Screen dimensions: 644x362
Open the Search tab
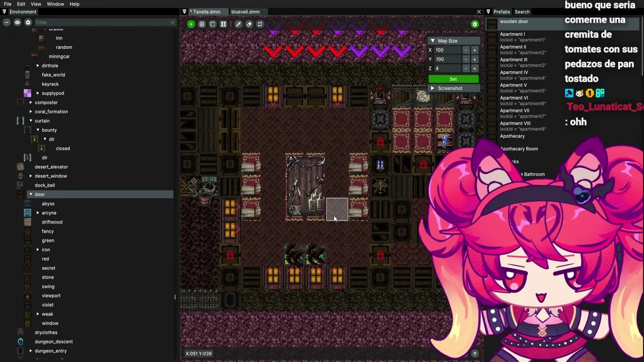click(522, 12)
